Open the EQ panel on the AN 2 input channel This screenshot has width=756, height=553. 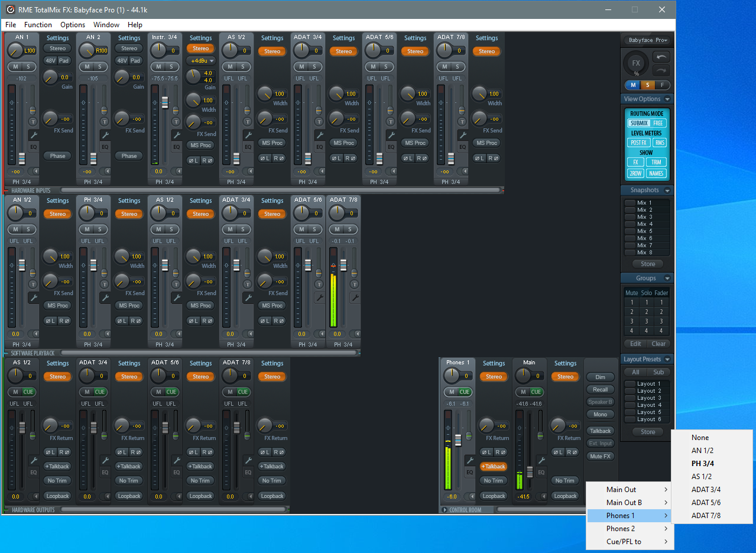pyautogui.click(x=105, y=147)
